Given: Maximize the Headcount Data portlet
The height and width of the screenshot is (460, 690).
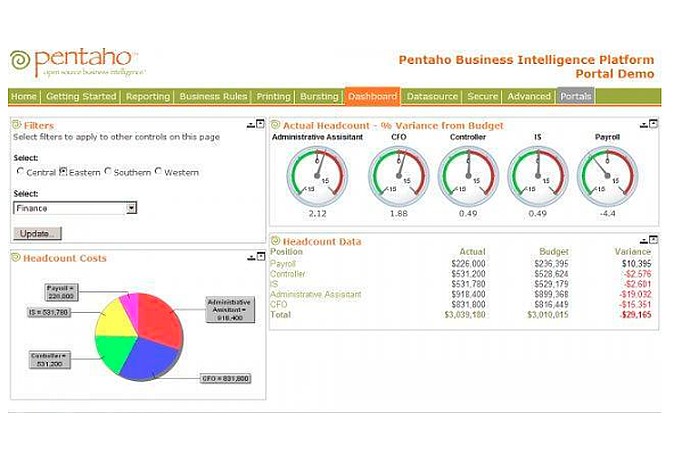Looking at the screenshot, I should click(653, 240).
